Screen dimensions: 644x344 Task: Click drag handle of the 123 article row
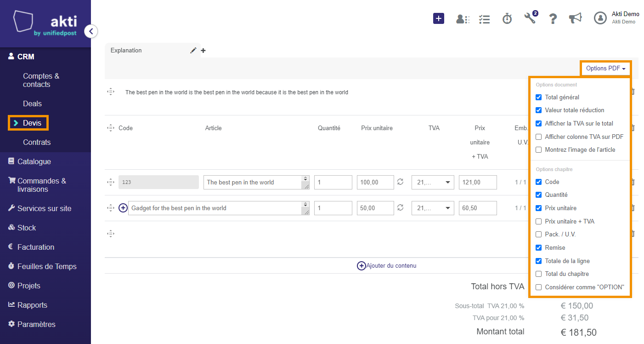coord(110,182)
